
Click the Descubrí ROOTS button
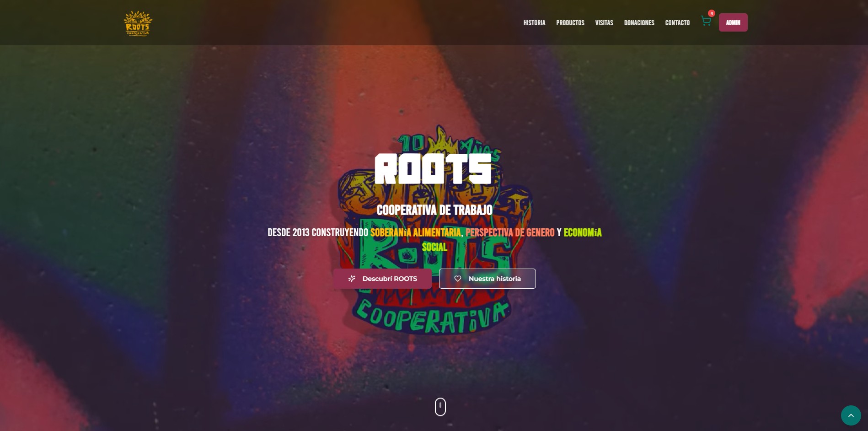coord(382,279)
